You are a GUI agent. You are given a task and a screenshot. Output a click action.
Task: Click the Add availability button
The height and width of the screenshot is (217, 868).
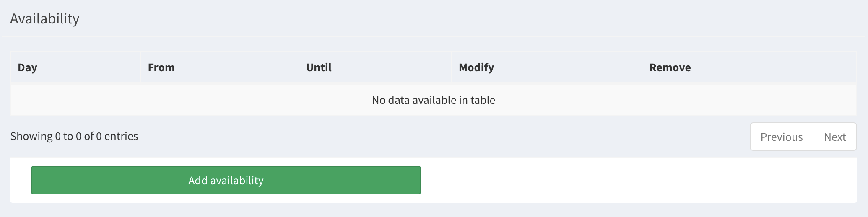click(x=226, y=180)
